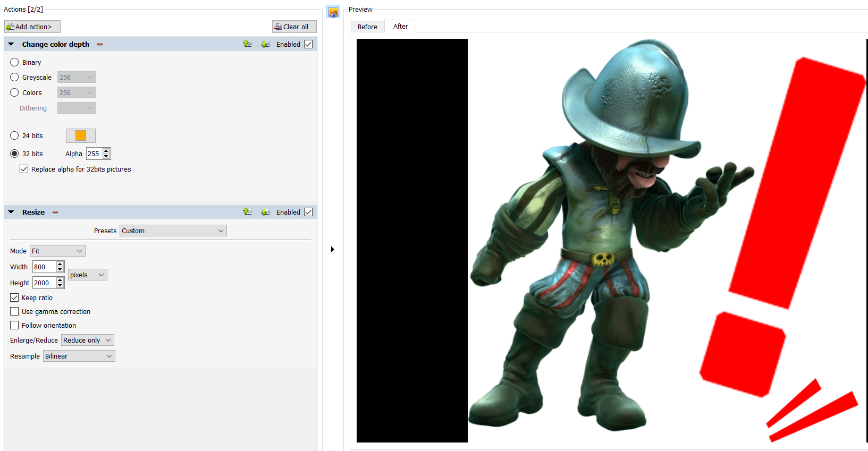Click the Add action> button
Screen dimensions: 868x451
[x=32, y=27]
